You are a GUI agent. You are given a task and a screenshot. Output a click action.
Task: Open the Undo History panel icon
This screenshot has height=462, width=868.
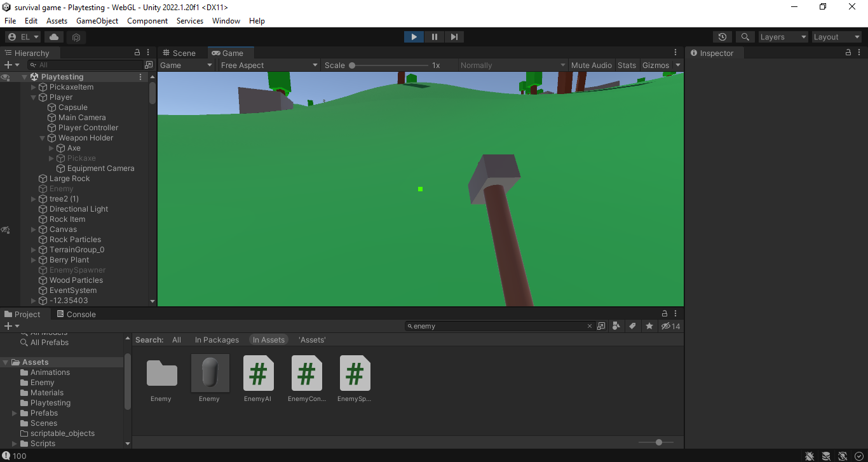(722, 37)
